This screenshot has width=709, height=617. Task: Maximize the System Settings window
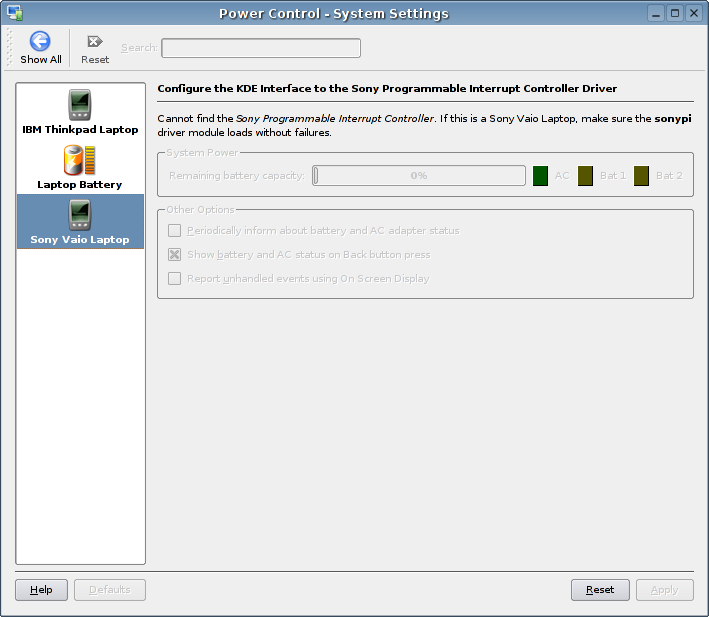pyautogui.click(x=675, y=13)
